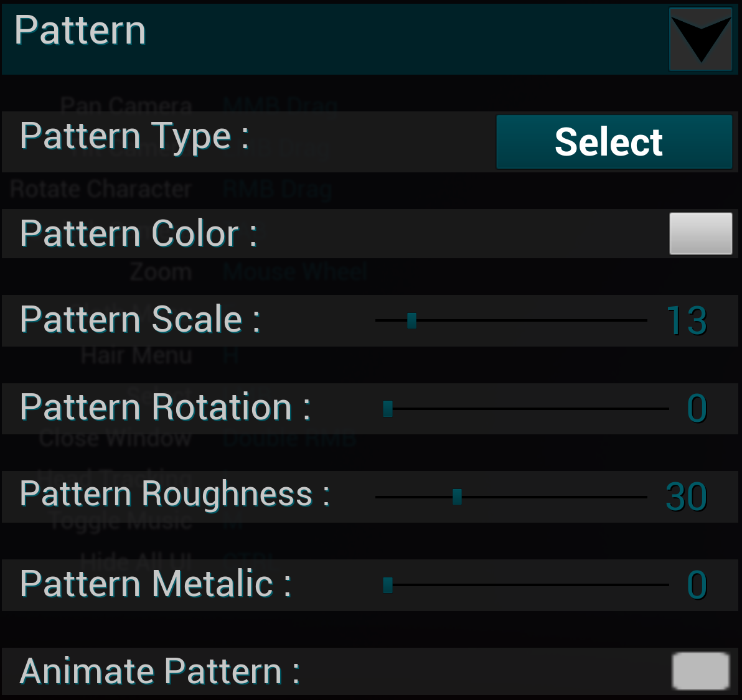Click the Pattern Roughness slider handle

(457, 497)
